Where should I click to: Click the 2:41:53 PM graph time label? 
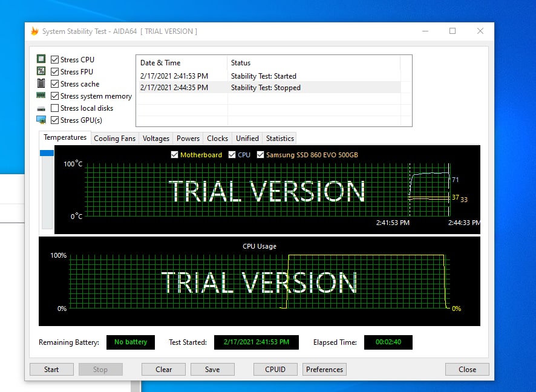point(393,223)
